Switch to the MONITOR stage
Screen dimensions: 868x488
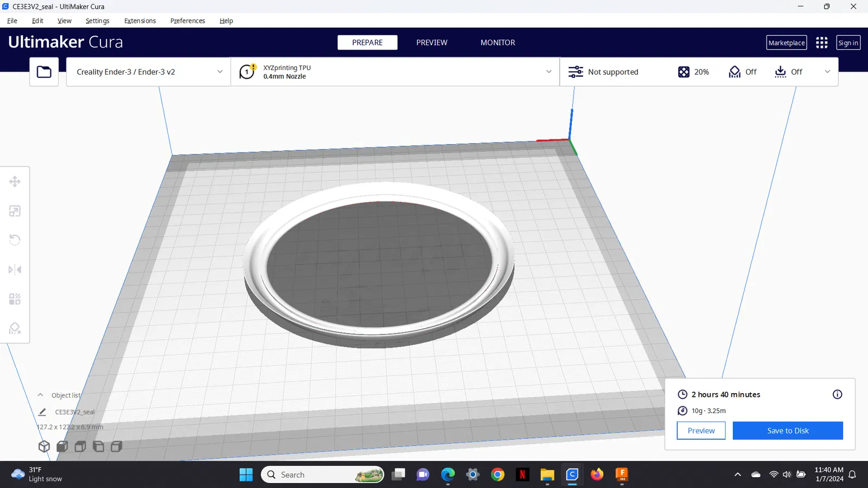[x=497, y=42]
